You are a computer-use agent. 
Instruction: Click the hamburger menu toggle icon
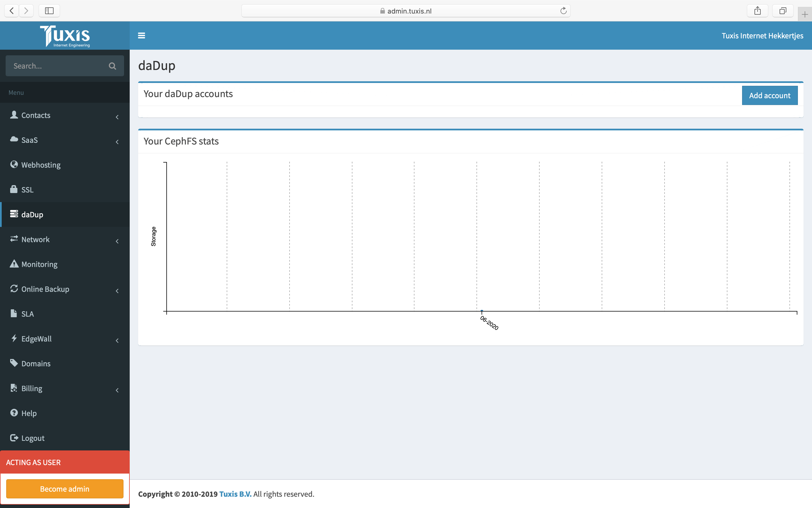[x=142, y=36]
